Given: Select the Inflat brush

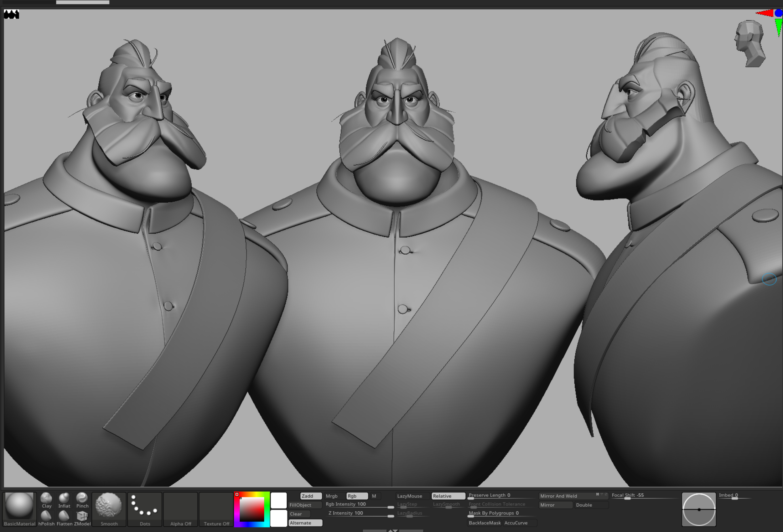Looking at the screenshot, I should click(x=64, y=500).
